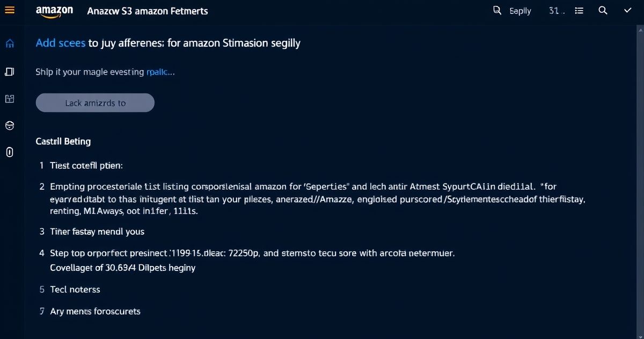
Task: Open the 'rpallc...' link
Action: tap(160, 71)
